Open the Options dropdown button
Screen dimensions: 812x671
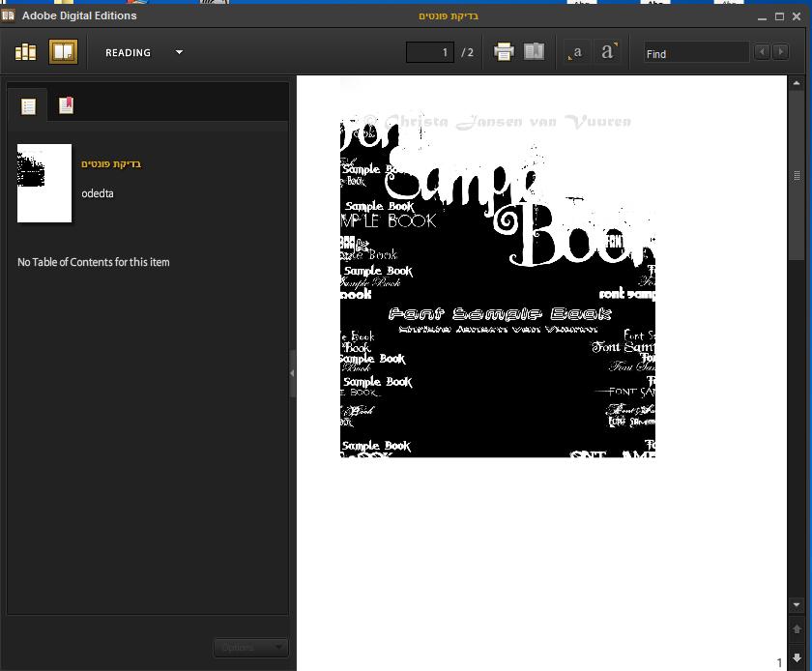coord(250,648)
